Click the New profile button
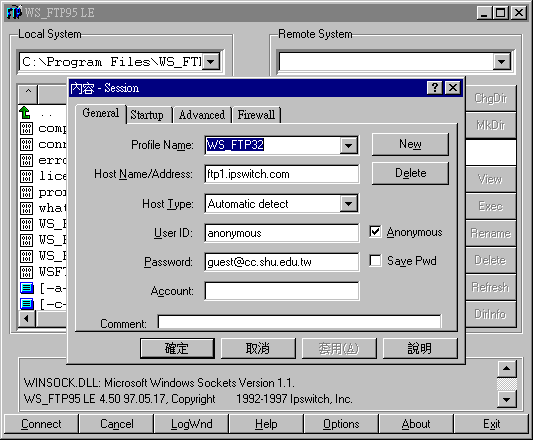 [410, 144]
